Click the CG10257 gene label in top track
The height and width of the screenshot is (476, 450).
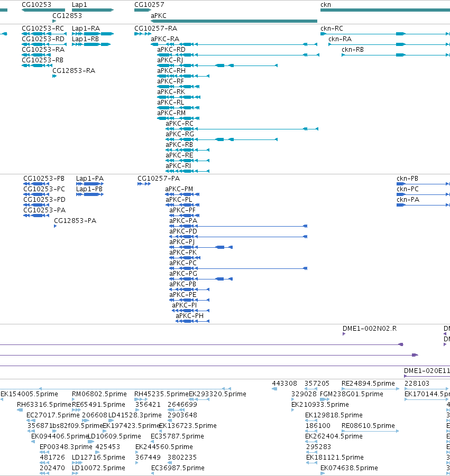point(149,5)
